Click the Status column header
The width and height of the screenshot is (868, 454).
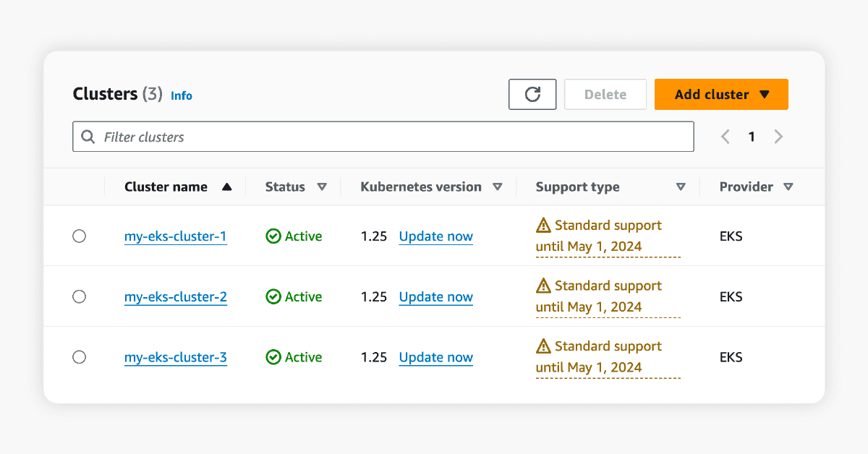pos(285,187)
